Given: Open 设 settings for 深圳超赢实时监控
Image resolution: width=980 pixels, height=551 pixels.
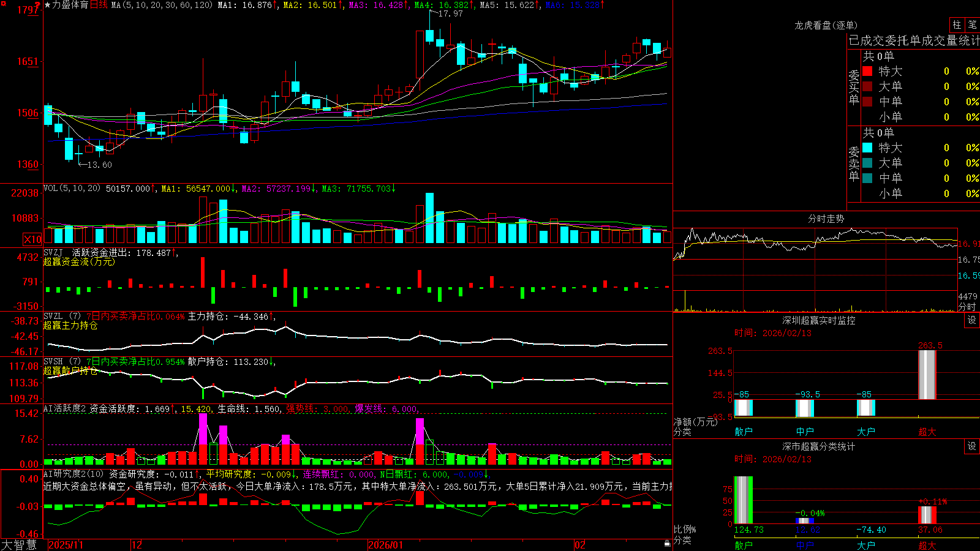Looking at the screenshot, I should pyautogui.click(x=972, y=320).
